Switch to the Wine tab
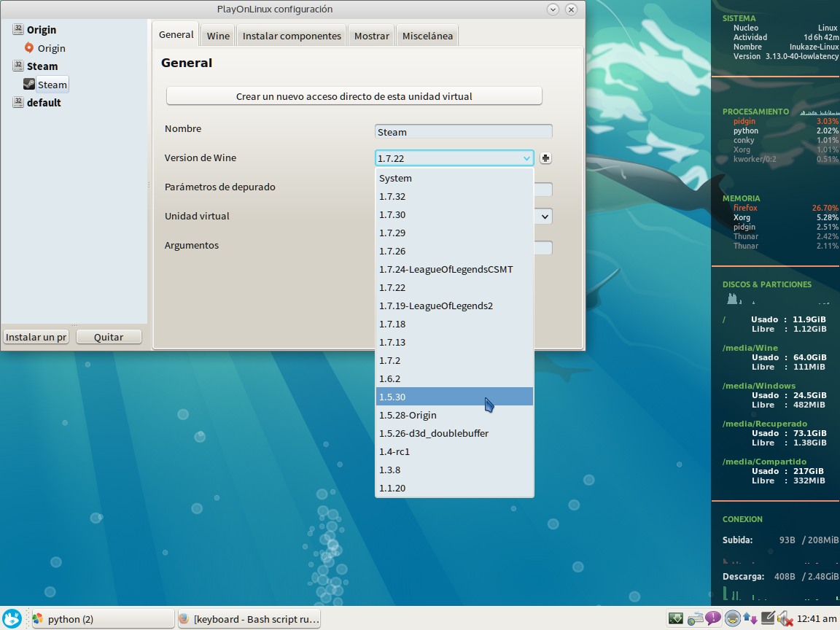This screenshot has height=630, width=840. point(218,36)
